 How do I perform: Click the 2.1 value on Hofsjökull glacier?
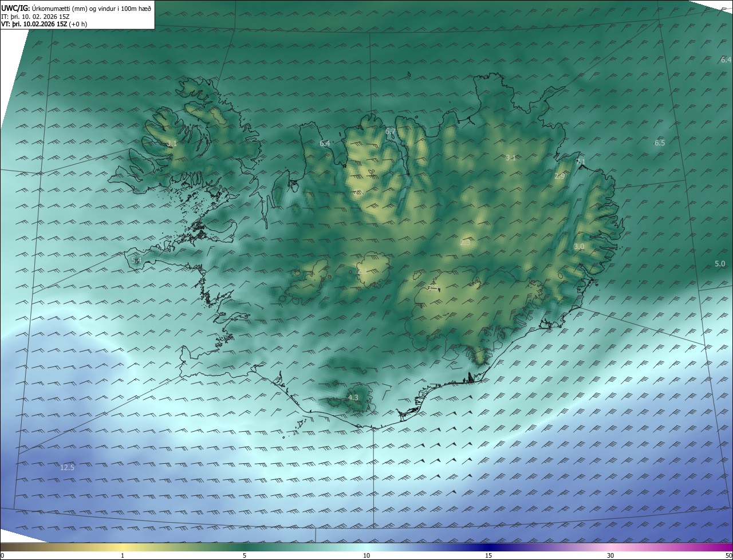click(362, 271)
